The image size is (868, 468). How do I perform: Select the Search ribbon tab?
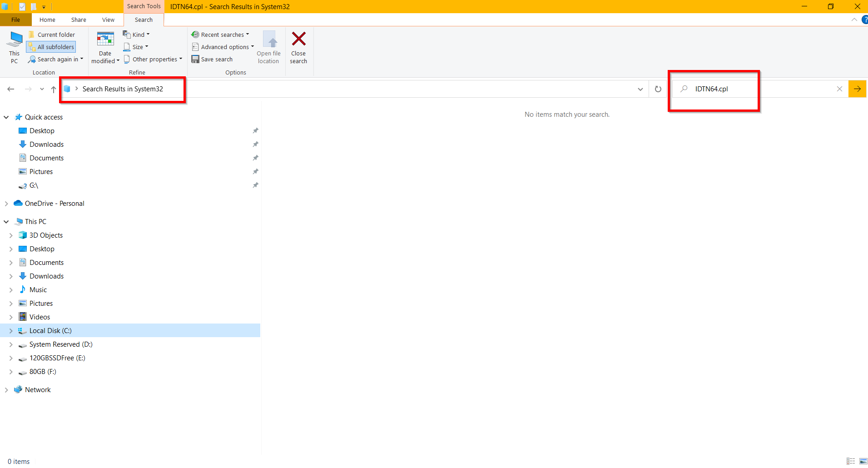pyautogui.click(x=144, y=20)
